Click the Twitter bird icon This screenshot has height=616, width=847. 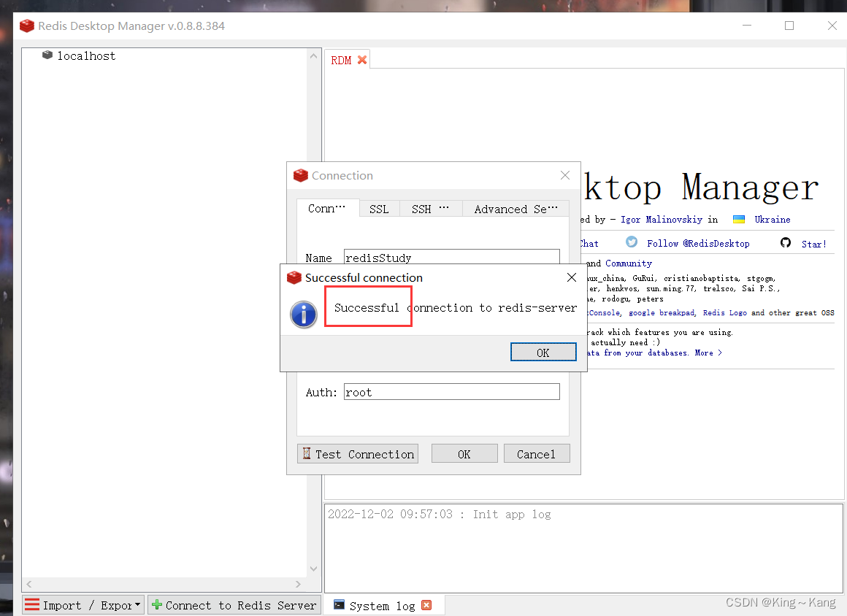tap(632, 242)
